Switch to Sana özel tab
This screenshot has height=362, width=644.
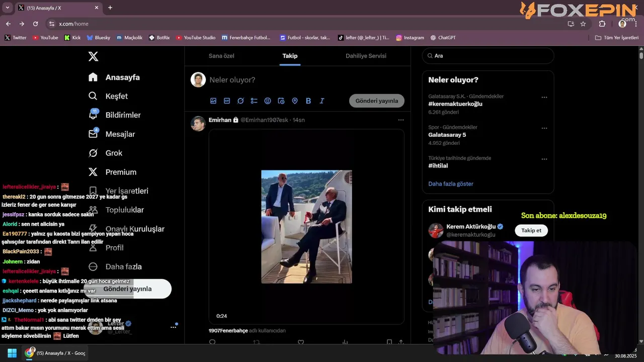click(221, 56)
